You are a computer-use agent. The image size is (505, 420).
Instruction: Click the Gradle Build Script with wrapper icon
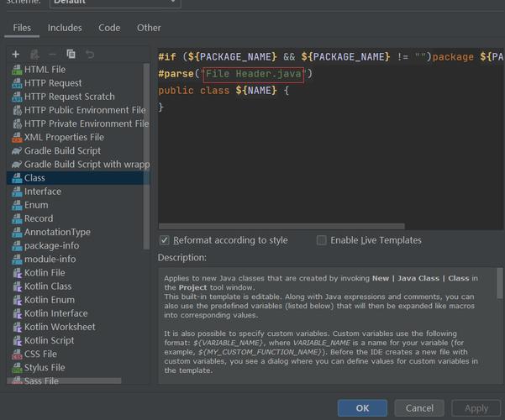[17, 165]
